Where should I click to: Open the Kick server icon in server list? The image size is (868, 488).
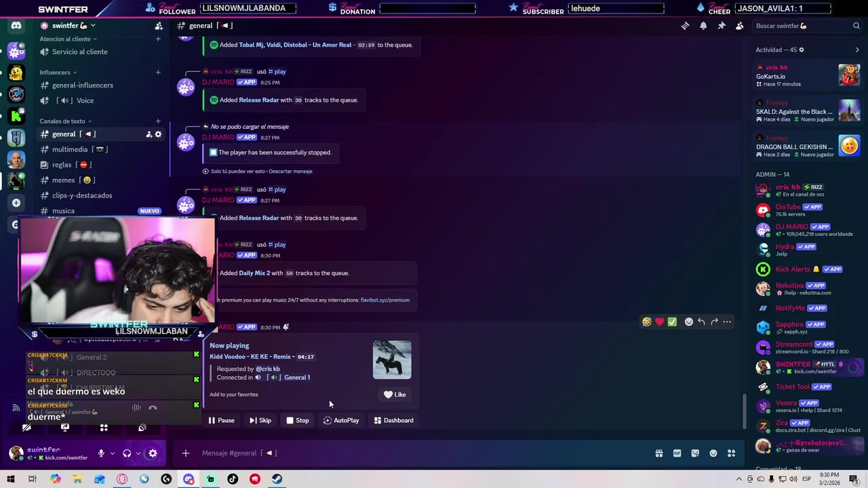[x=16, y=116]
